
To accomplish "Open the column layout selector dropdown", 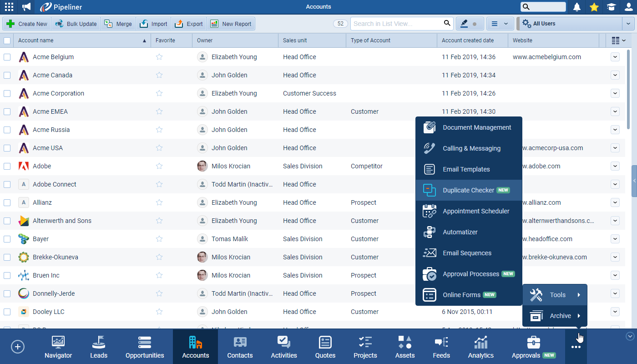I will [618, 40].
